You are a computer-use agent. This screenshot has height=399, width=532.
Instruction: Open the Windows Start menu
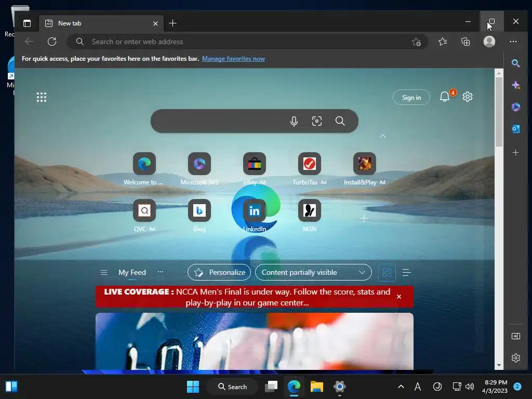[193, 387]
